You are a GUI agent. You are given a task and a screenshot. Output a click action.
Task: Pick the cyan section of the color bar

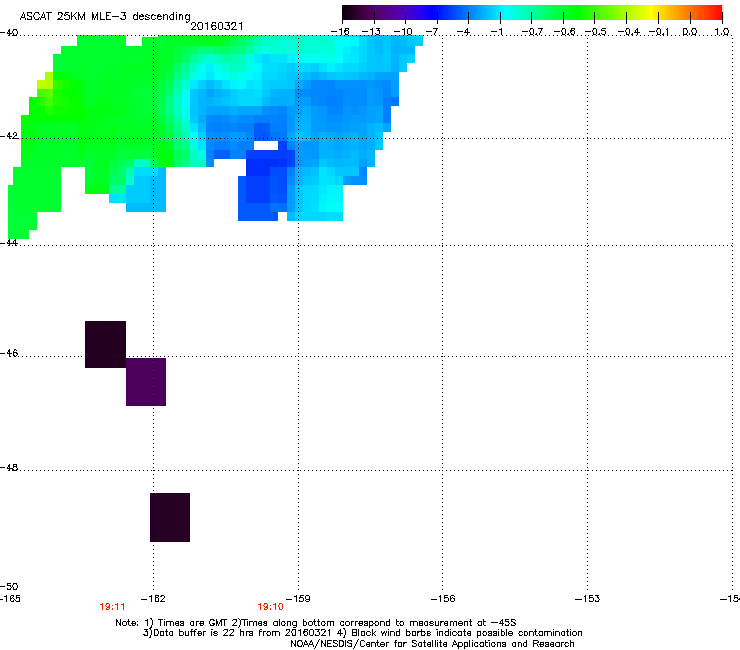[x=507, y=13]
